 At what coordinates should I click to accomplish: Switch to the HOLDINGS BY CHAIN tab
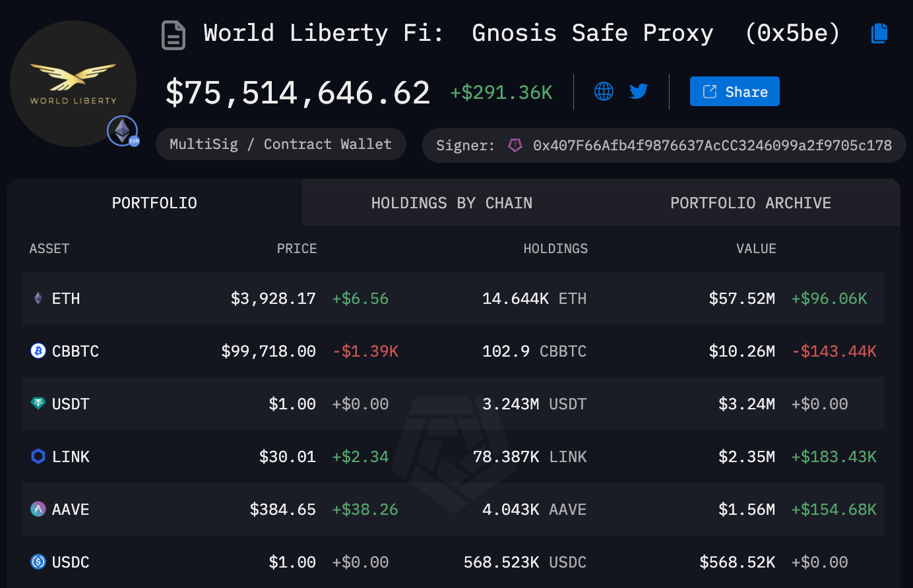(x=452, y=202)
